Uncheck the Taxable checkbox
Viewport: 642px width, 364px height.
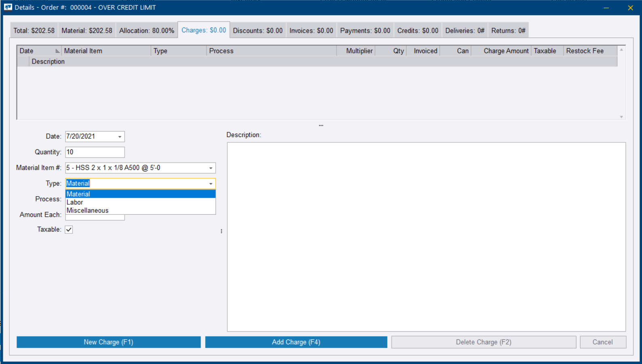coord(69,230)
